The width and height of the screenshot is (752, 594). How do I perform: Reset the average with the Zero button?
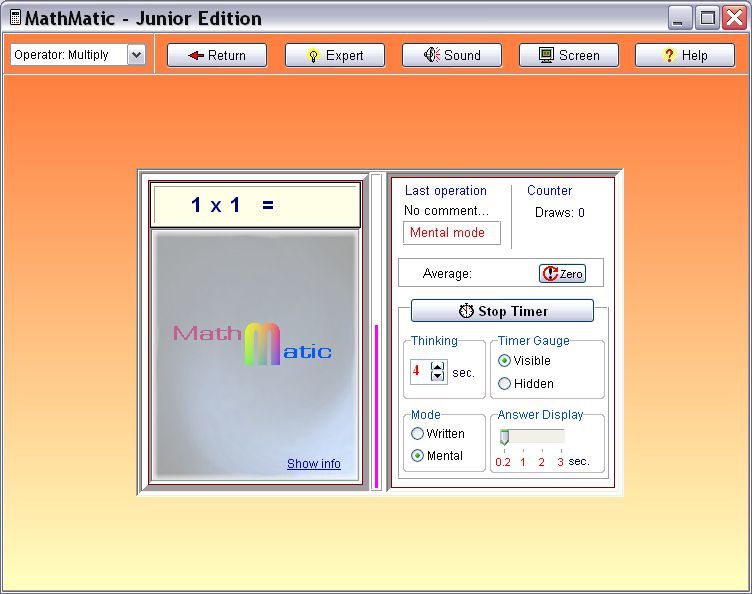tap(562, 274)
